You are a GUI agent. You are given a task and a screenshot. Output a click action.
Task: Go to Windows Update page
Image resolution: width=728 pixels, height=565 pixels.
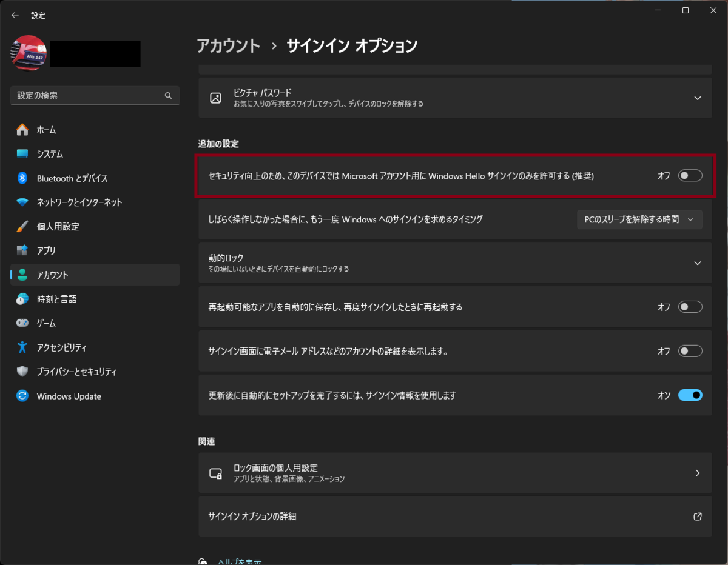[x=95, y=396]
